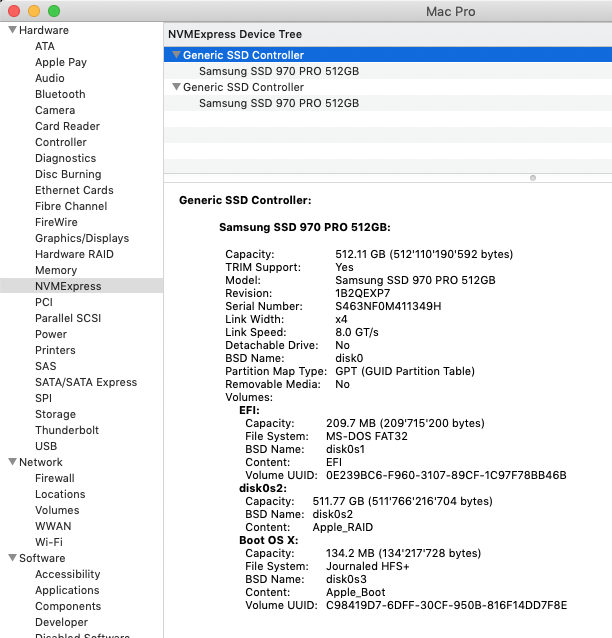Show Power information
This screenshot has height=638, width=612.
(51, 334)
